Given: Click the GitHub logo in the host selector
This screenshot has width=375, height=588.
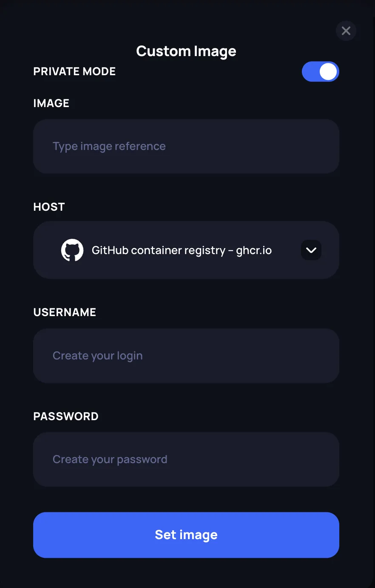Looking at the screenshot, I should [x=72, y=250].
